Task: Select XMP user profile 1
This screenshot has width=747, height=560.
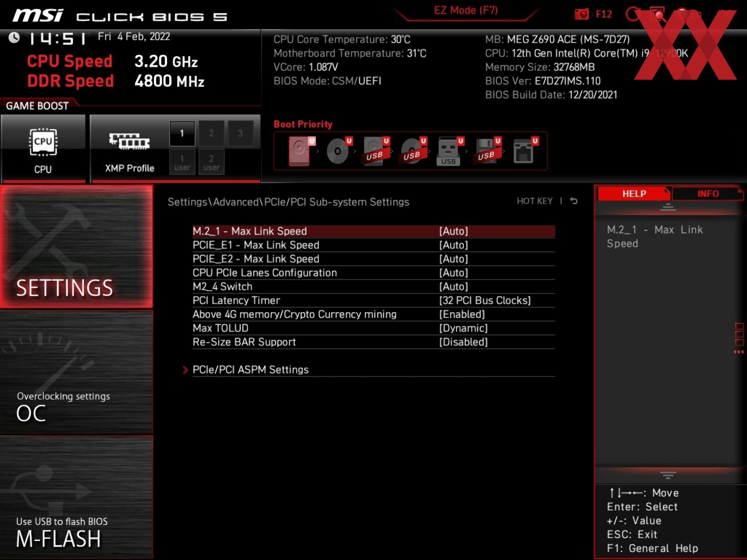Action: (x=182, y=162)
